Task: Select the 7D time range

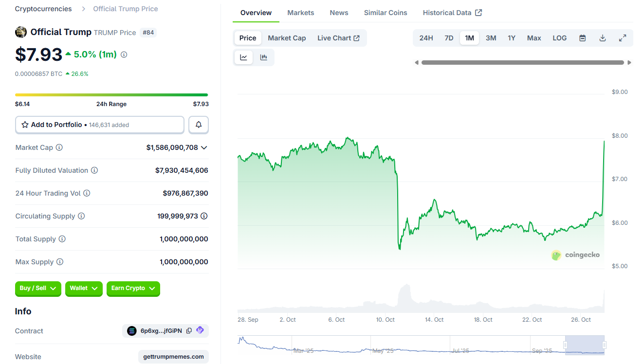Action: [x=449, y=38]
